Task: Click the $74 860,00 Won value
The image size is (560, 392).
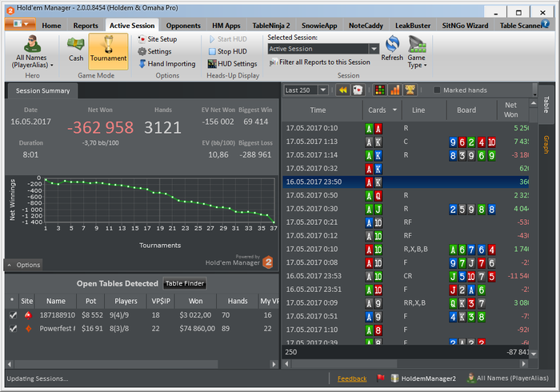Action: coord(197,329)
